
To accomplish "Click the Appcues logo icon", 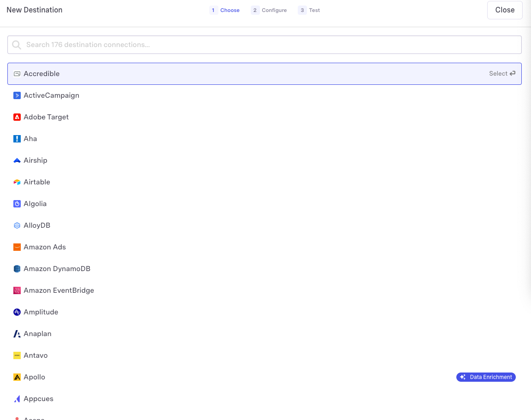I will click(x=17, y=399).
